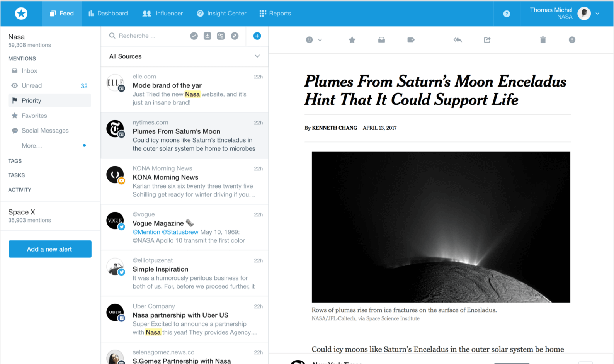This screenshot has width=614, height=364.
Task: Click the reply-all arrows icon
Action: pos(458,40)
